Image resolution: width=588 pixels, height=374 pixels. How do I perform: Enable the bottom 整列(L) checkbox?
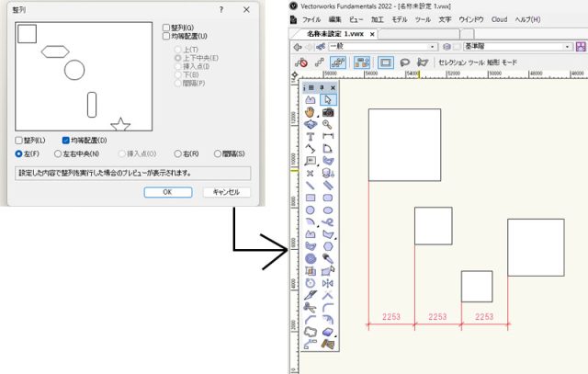tap(19, 141)
